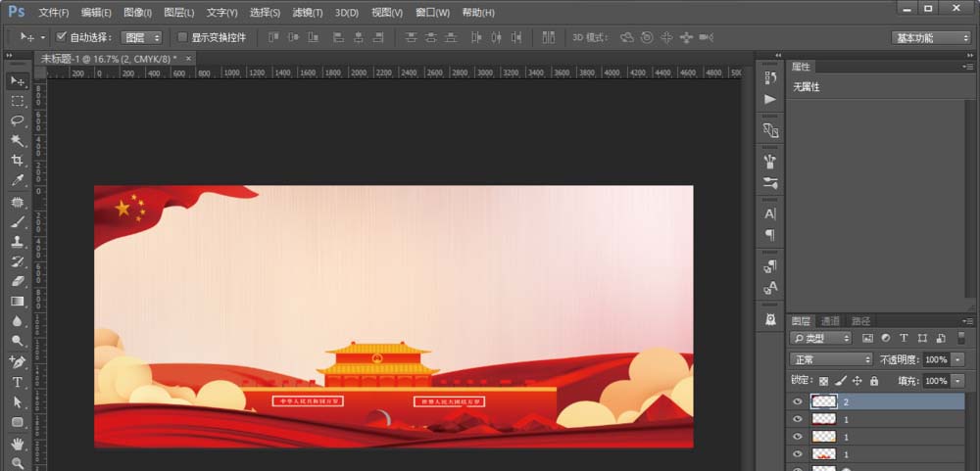Select the Clone Stamp tool
Image resolution: width=980 pixels, height=471 pixels.
click(x=18, y=242)
